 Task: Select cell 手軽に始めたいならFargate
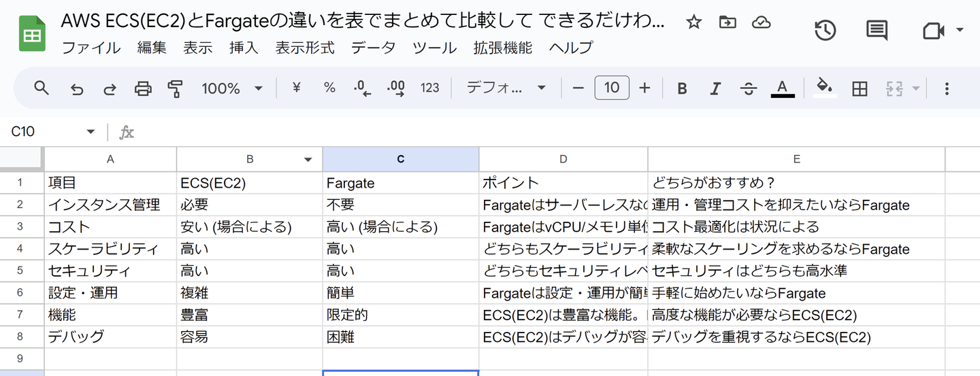[796, 293]
